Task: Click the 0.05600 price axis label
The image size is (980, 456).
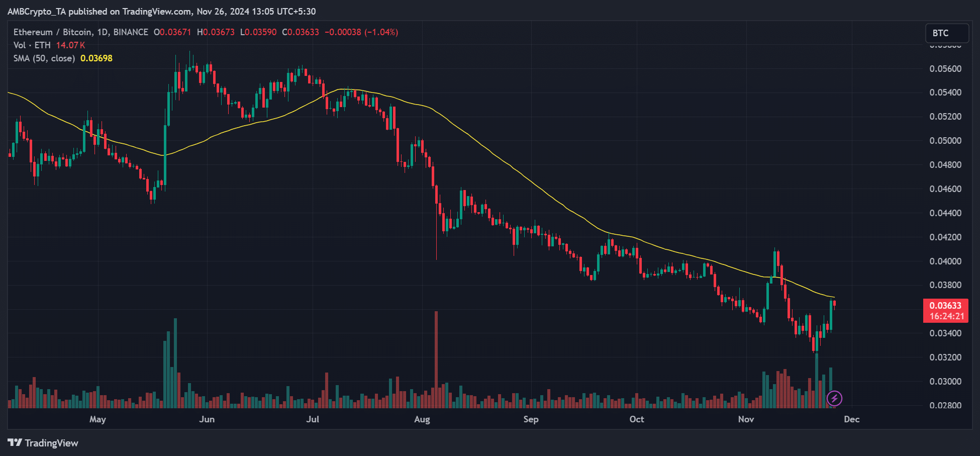Action: pos(945,69)
